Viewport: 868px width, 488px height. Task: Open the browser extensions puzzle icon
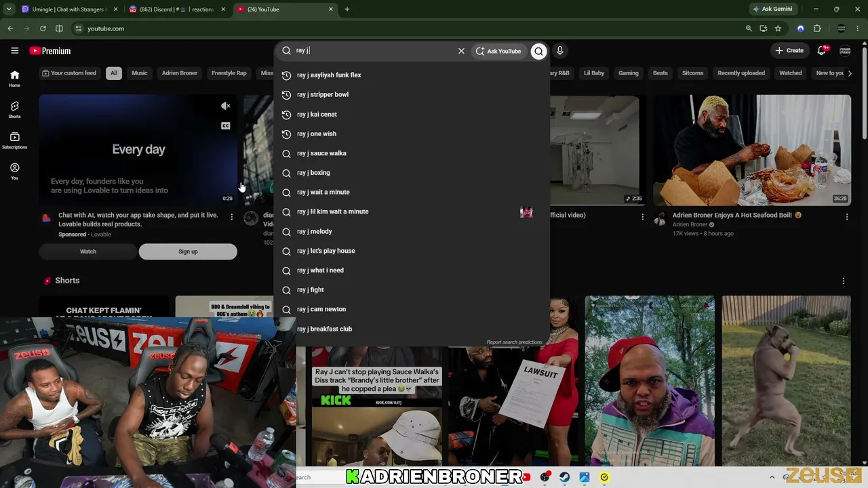pos(817,28)
